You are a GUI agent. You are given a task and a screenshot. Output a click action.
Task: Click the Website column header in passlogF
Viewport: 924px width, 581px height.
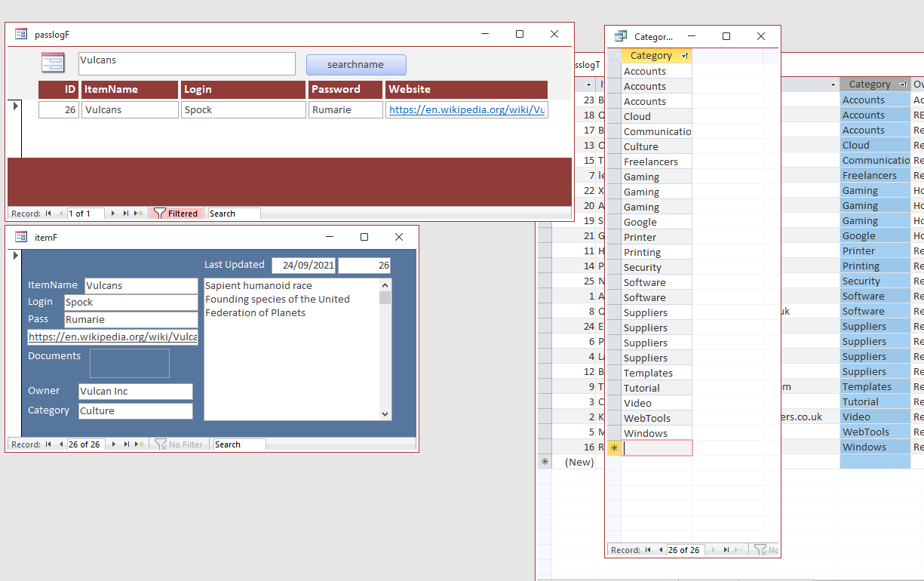(x=466, y=89)
